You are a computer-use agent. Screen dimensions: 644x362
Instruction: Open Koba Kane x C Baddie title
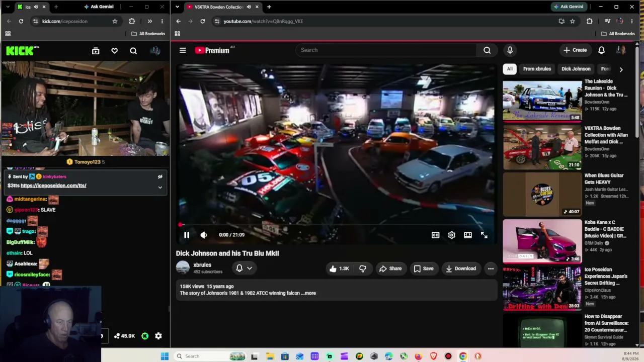605,229
